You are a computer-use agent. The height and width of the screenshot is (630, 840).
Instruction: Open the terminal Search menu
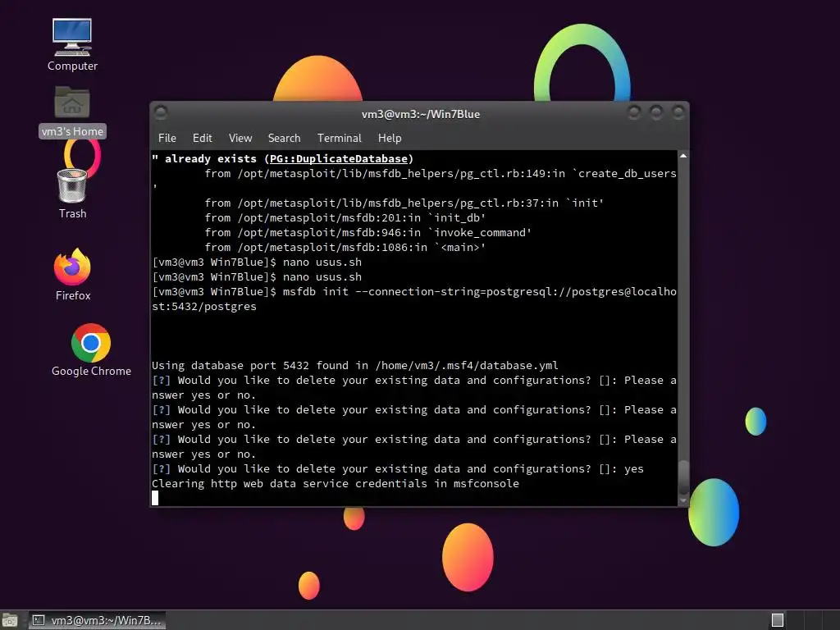tap(284, 138)
